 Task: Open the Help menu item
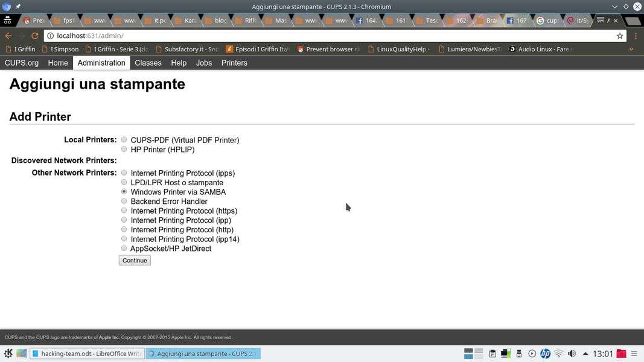tap(179, 63)
